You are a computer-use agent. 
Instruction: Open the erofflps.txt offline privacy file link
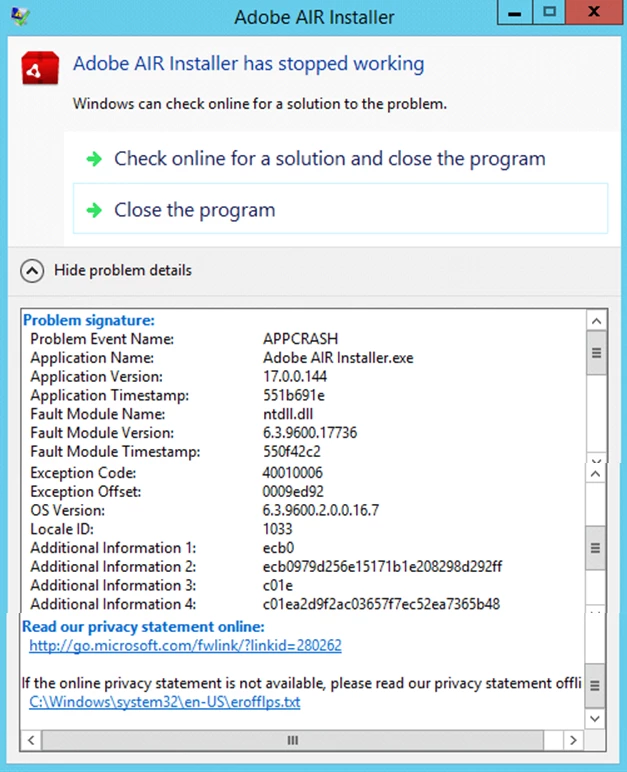point(165,702)
